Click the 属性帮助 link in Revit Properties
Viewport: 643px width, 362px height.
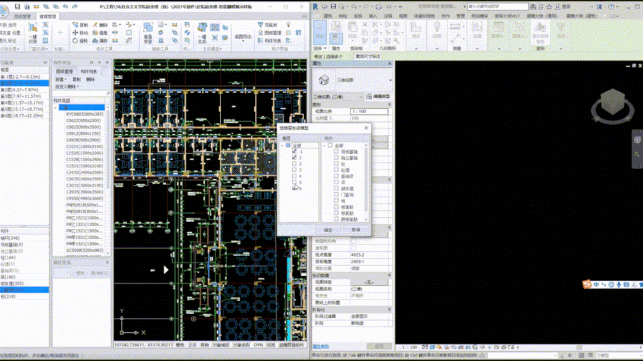tap(321, 347)
